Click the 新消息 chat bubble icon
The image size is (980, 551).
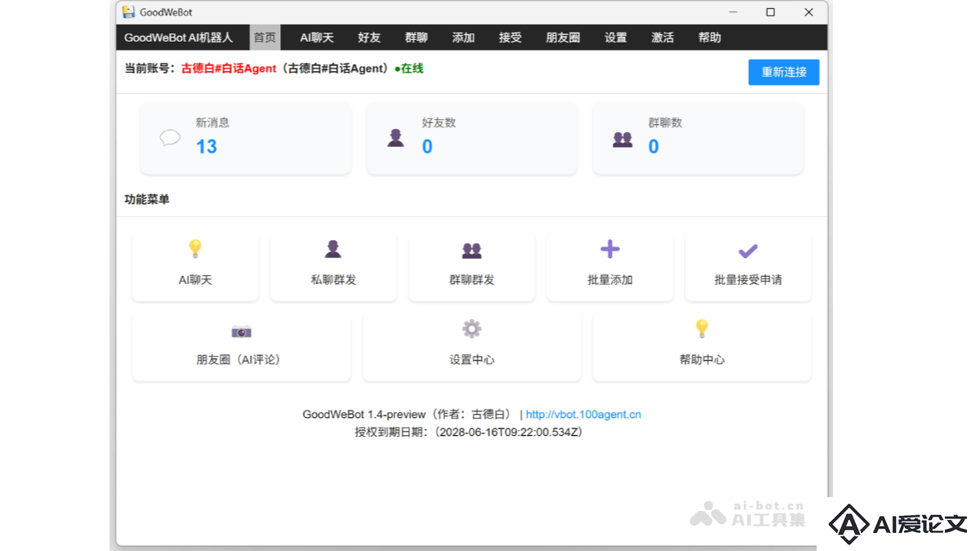click(170, 138)
